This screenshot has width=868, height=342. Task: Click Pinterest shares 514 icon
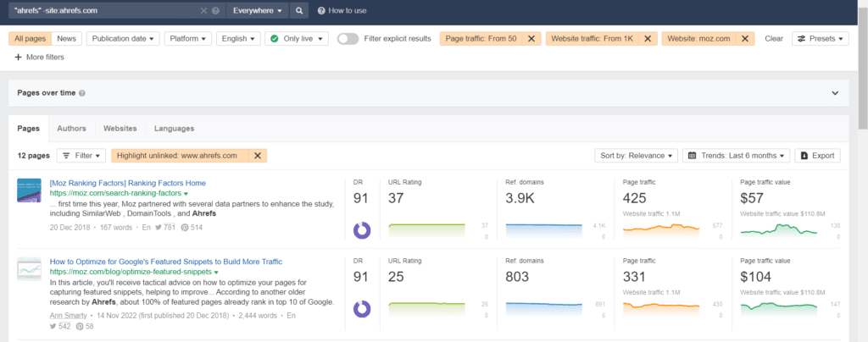(184, 227)
